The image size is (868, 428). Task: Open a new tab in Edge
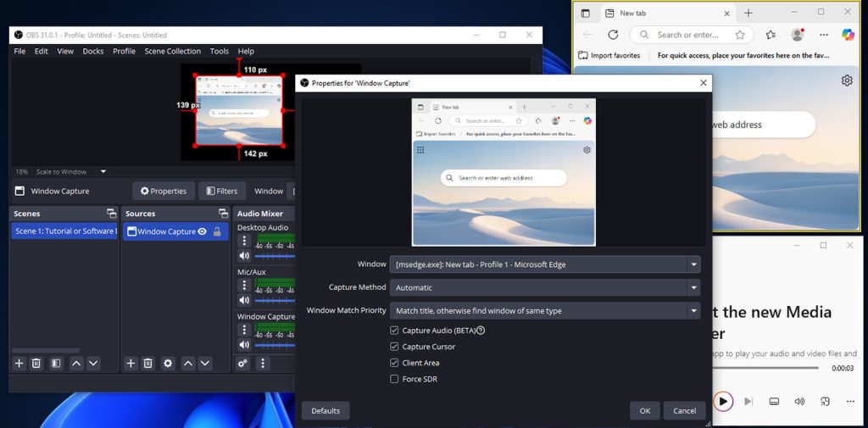748,13
